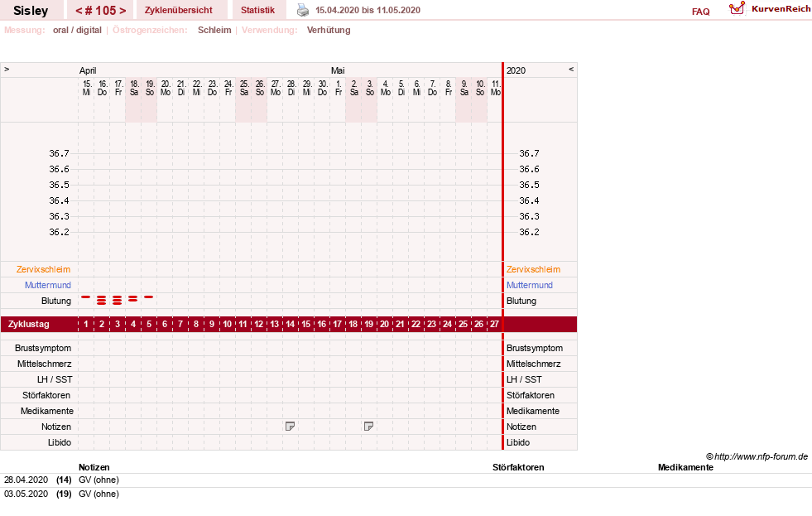Click bleeding marker on April 18
This screenshot has width=812, height=516.
[x=133, y=298]
